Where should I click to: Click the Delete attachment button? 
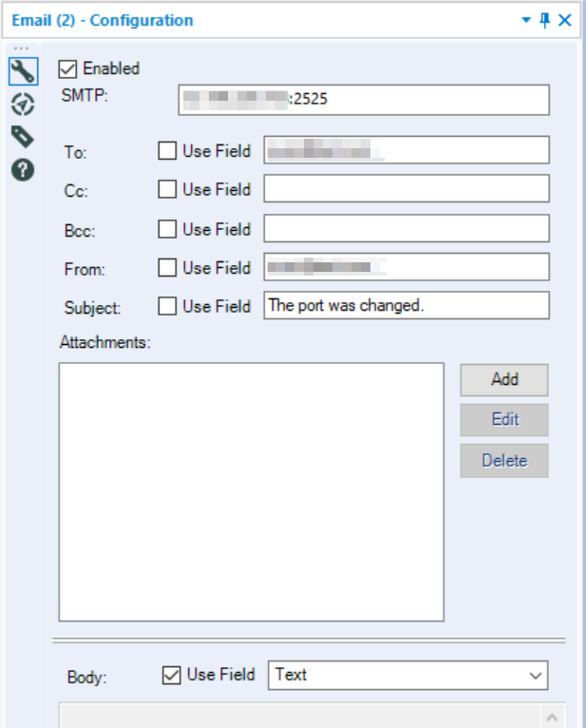504,461
